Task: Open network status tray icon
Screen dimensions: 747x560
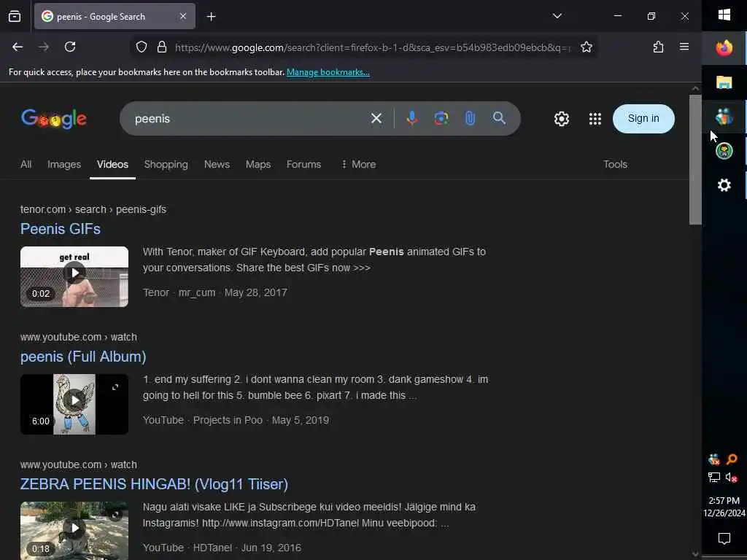Action: pyautogui.click(x=713, y=477)
